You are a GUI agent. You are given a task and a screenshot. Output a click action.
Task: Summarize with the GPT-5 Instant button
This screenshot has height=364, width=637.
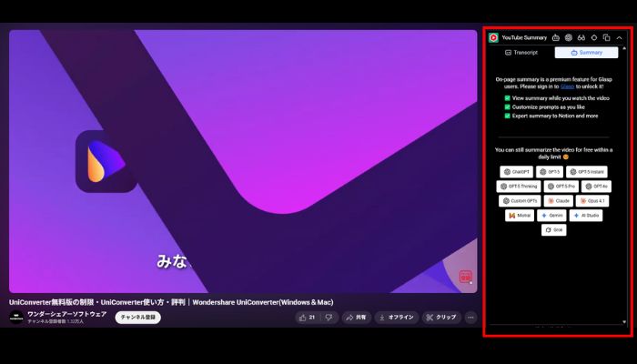coord(587,172)
